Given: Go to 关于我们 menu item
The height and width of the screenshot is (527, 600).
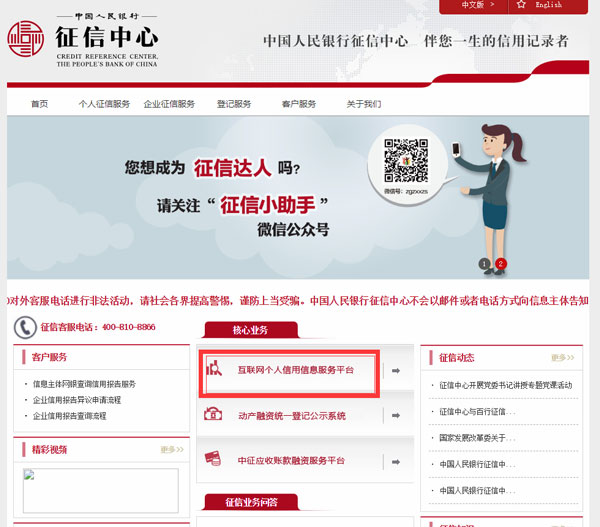Looking at the screenshot, I should coord(364,104).
